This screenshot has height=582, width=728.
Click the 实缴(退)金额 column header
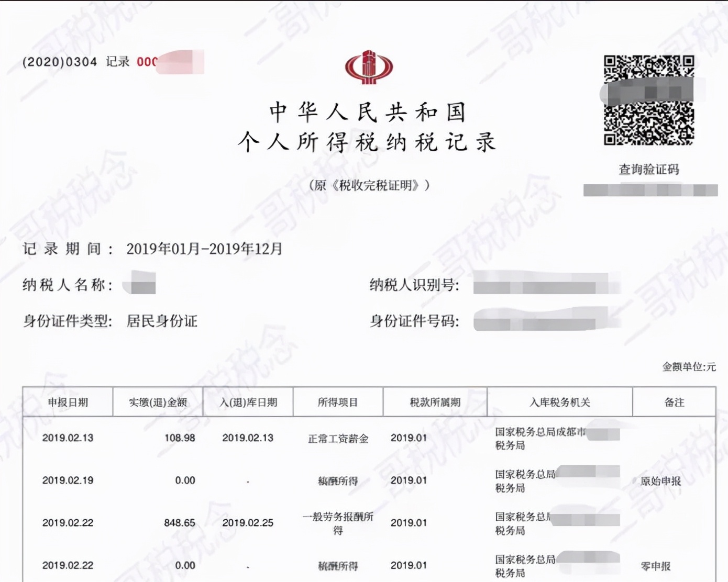pyautogui.click(x=158, y=402)
